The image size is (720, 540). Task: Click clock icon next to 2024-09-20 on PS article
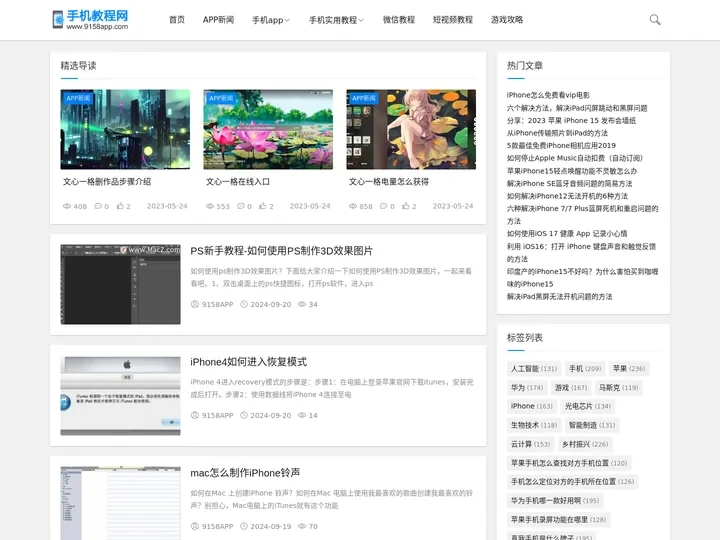coord(244,304)
